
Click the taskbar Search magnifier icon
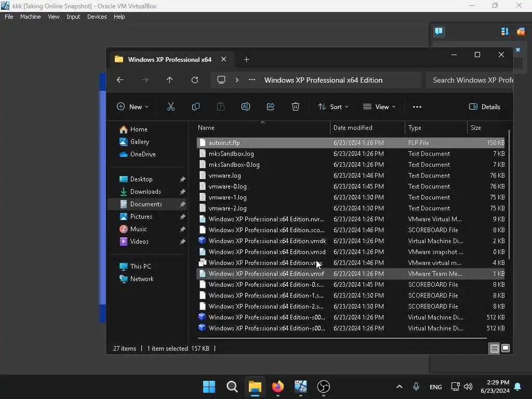[232, 387]
